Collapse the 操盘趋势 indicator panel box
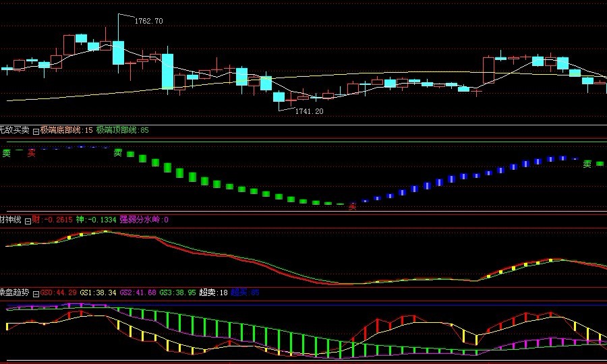The height and width of the screenshot is (364, 607). tap(36, 294)
